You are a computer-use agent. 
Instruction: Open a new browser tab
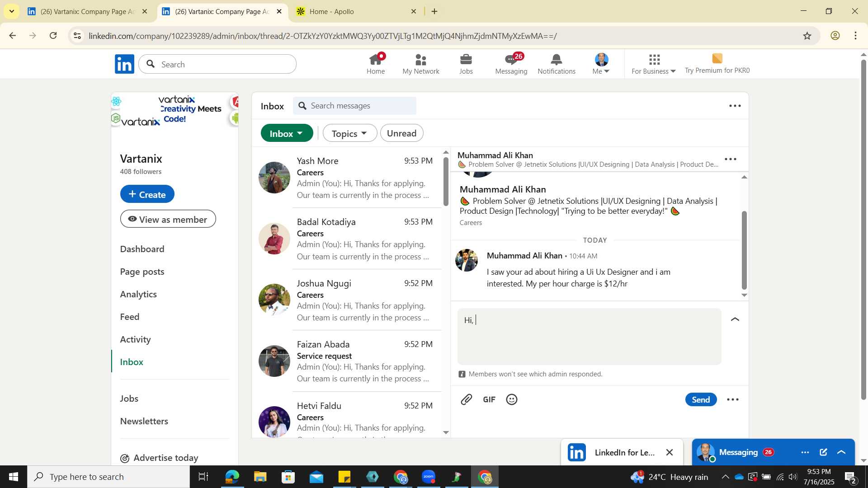click(x=434, y=11)
